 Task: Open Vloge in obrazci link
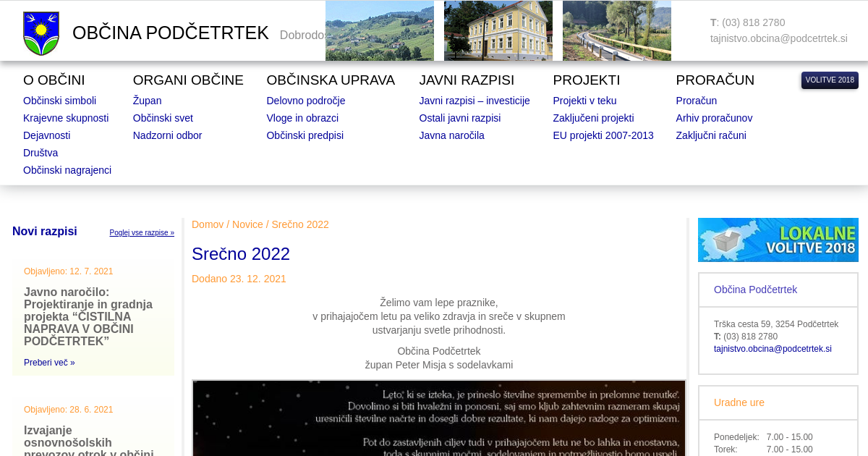[x=302, y=118]
